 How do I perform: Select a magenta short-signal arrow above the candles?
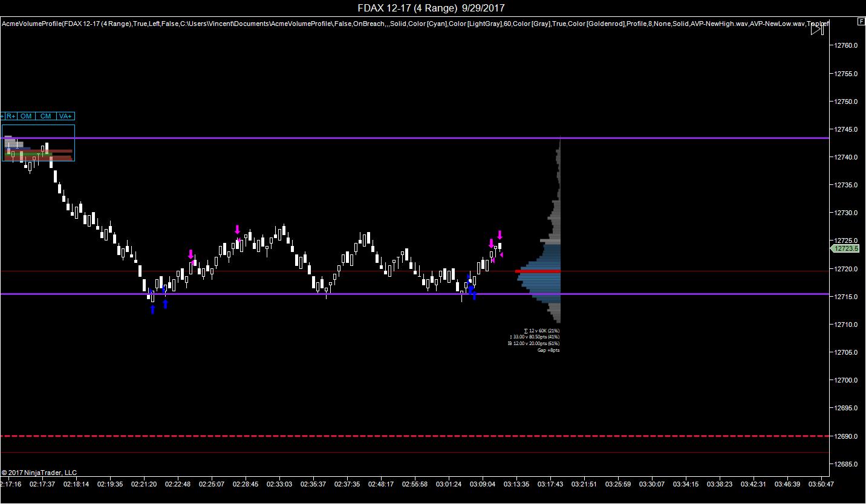pos(237,230)
